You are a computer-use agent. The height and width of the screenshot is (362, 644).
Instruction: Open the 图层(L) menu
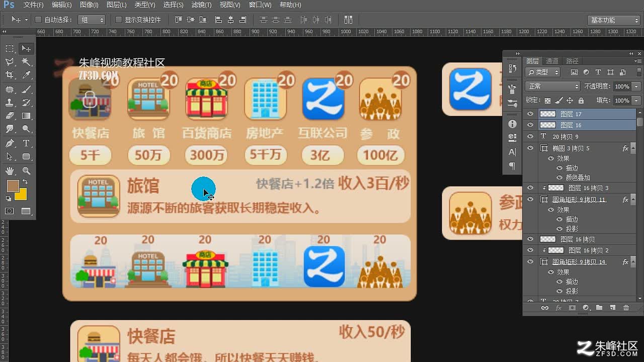tap(116, 5)
